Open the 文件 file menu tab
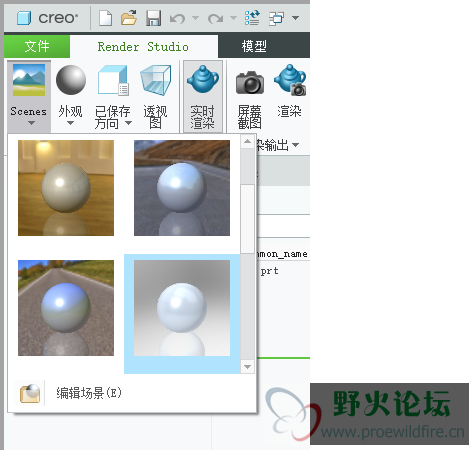 (37, 46)
